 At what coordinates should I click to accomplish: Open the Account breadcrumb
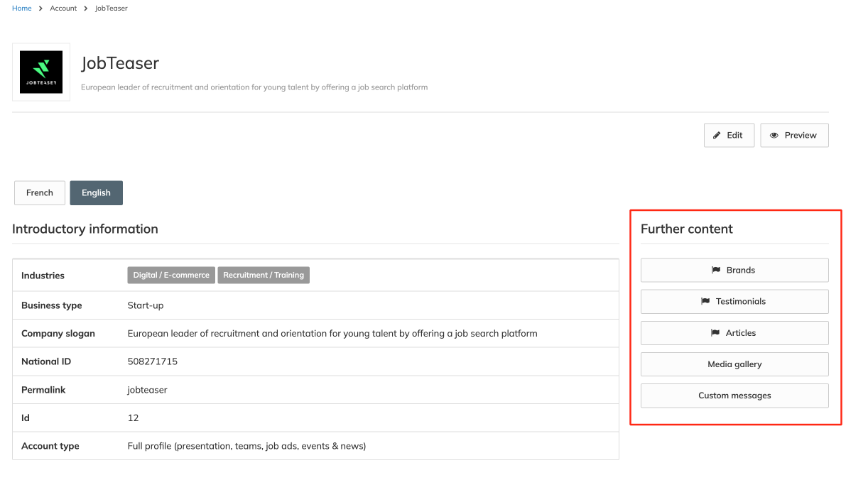[x=63, y=9]
